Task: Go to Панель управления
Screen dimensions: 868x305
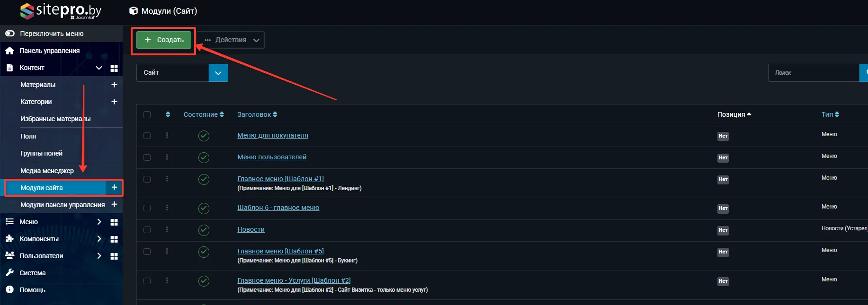Action: 49,51
